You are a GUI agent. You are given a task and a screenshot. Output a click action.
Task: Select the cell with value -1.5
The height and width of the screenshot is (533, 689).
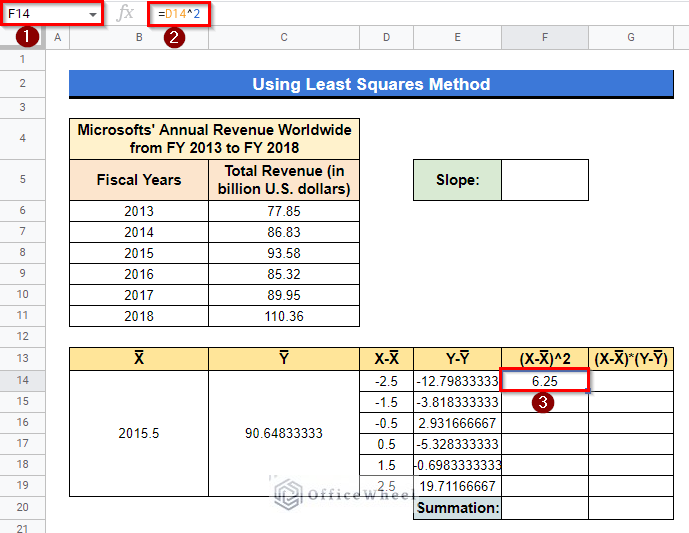(386, 402)
